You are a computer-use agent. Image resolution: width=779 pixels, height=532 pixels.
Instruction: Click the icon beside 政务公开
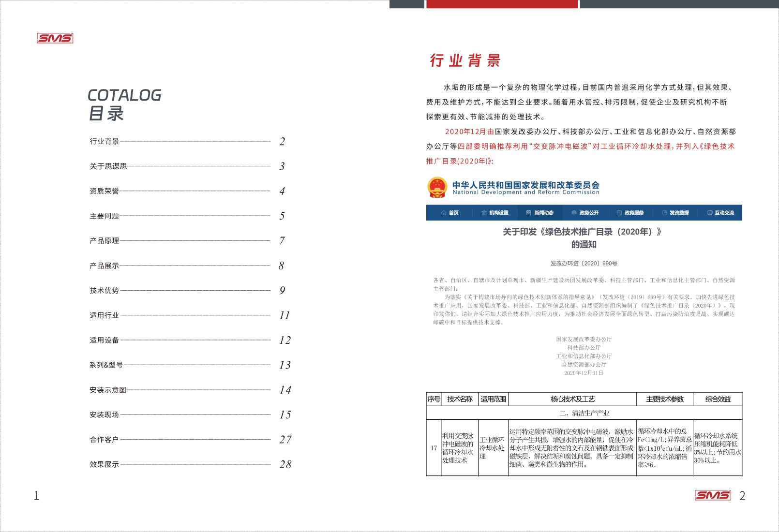574,213
